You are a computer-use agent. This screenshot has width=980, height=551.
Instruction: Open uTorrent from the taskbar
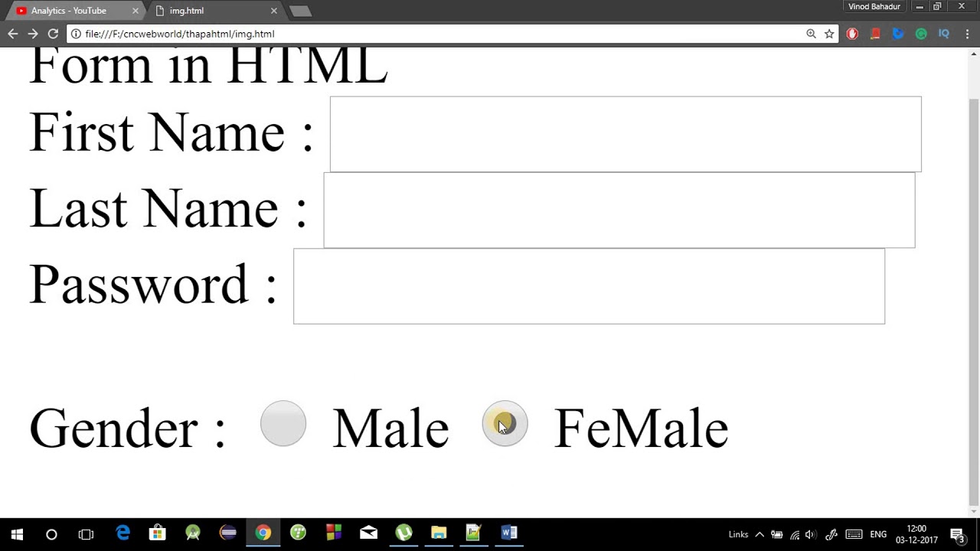[403, 533]
